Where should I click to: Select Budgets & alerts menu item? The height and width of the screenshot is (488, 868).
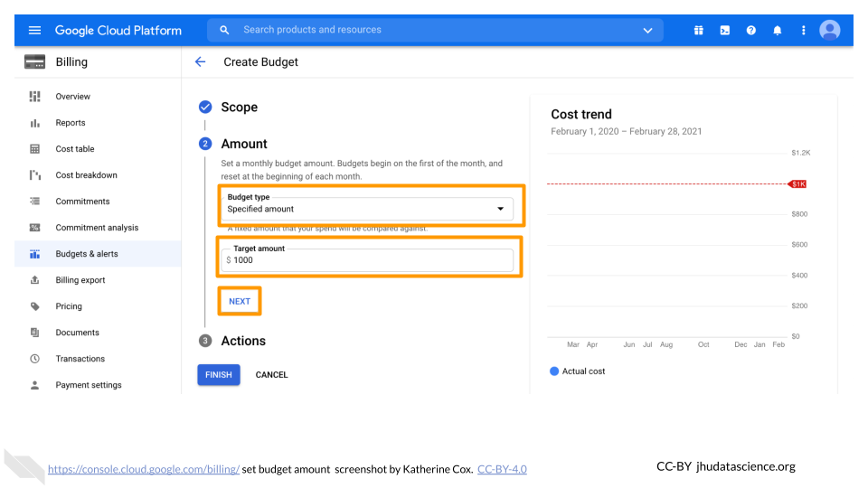coord(98,254)
